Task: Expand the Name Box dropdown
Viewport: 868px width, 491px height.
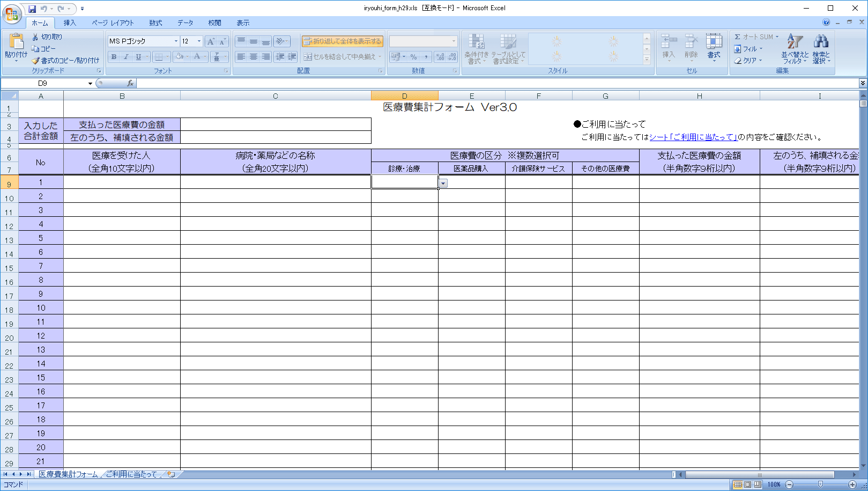Action: (x=90, y=83)
